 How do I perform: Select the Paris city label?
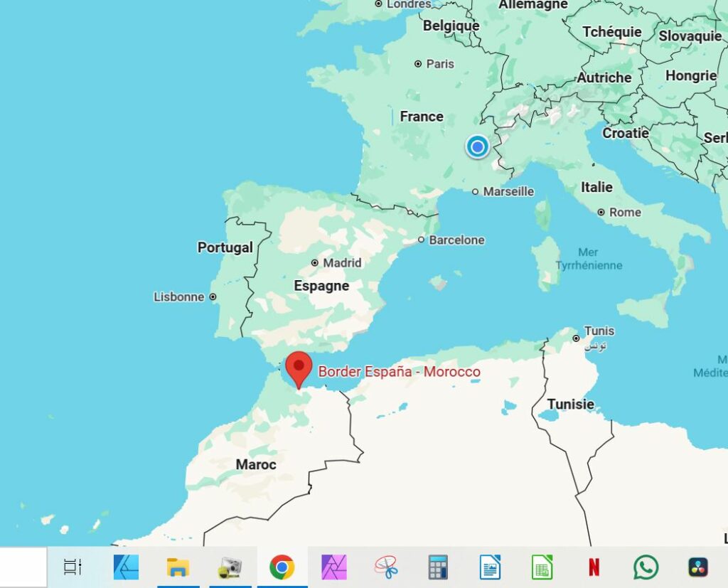(439, 64)
